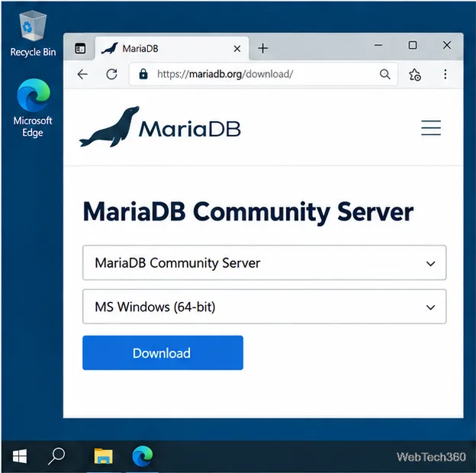Switch to the MariaDB browser tab
The width and height of the screenshot is (476, 473).
172,49
